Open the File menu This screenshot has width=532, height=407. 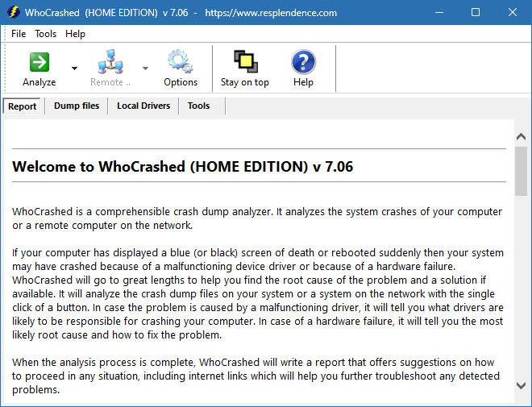19,34
